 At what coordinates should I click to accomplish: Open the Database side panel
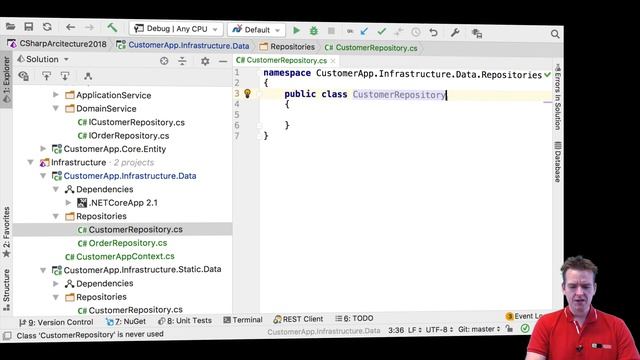558,162
